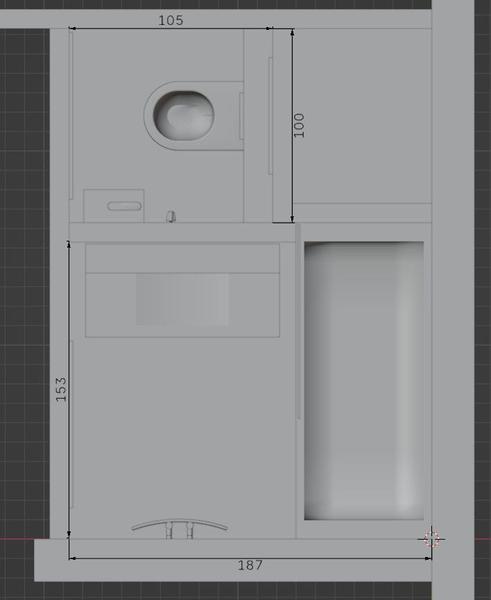Select the toilet cistern back plate

(x=241, y=116)
